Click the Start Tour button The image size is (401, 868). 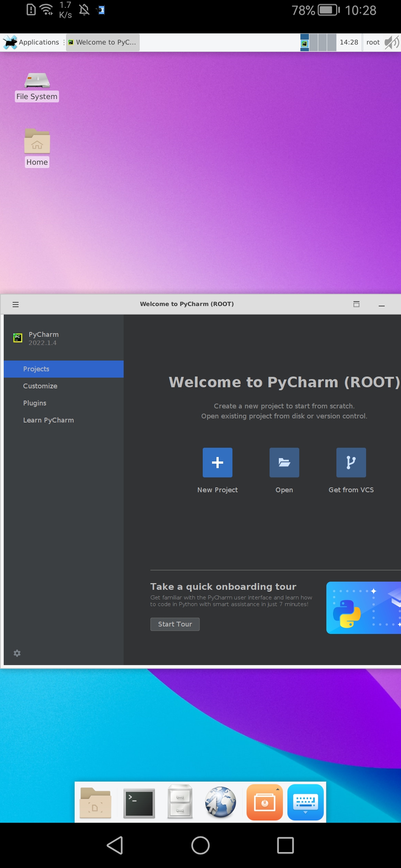point(175,624)
